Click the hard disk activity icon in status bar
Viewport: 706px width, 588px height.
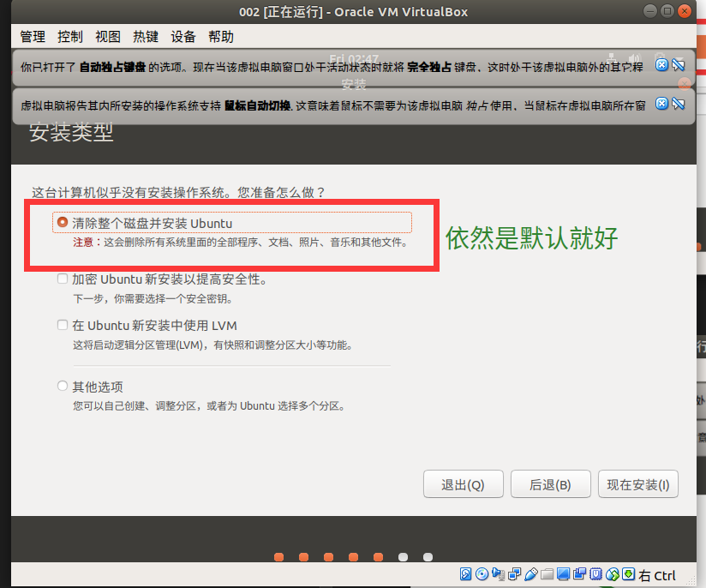tap(466, 574)
